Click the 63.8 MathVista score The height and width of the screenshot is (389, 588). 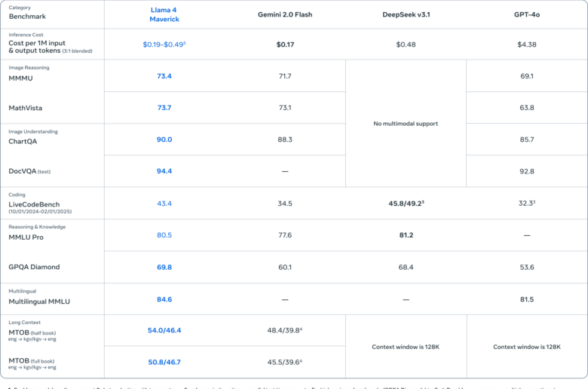[527, 108]
